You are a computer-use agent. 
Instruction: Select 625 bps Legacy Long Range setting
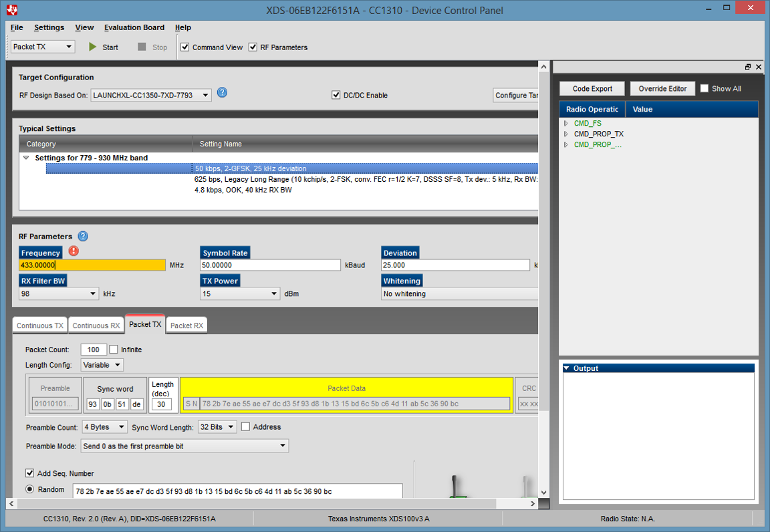[x=366, y=179]
